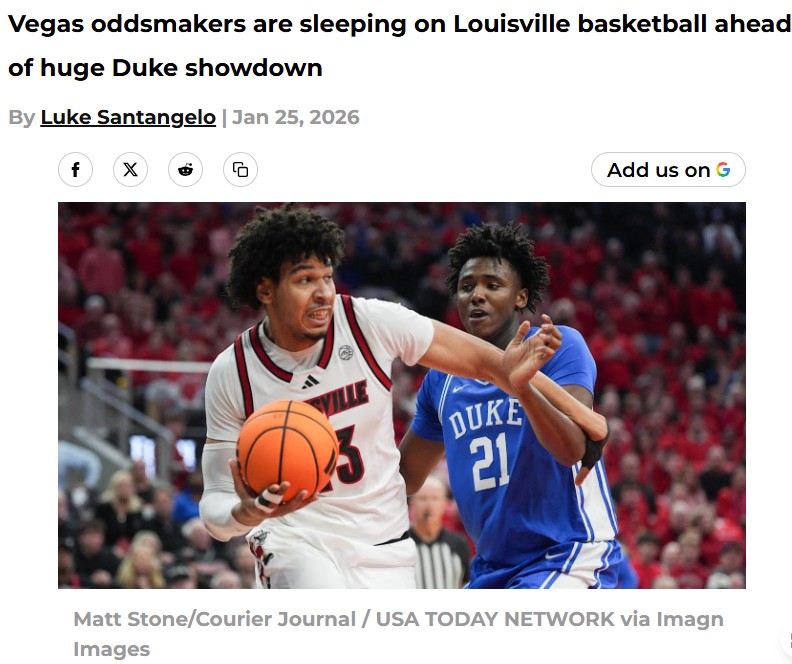
Task: Click the partially visible floating button at page edge
Action: point(788,641)
